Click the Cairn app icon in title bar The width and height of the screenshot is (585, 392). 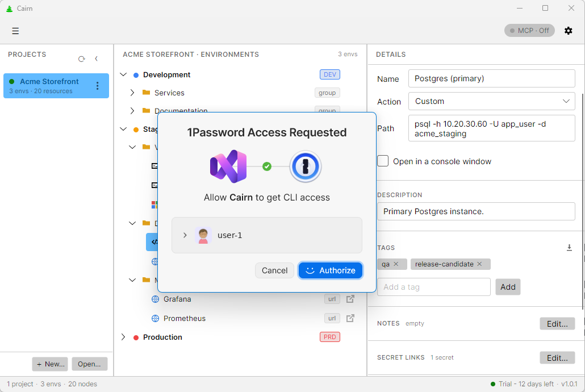[x=10, y=8]
